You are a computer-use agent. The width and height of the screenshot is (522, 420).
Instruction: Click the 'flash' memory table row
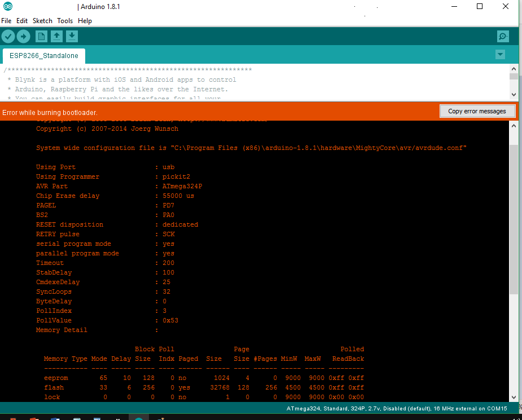204,387
